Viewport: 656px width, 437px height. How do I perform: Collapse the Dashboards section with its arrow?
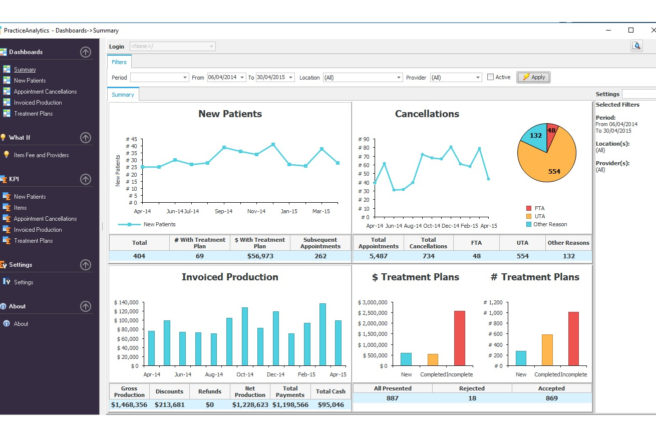pyautogui.click(x=85, y=52)
